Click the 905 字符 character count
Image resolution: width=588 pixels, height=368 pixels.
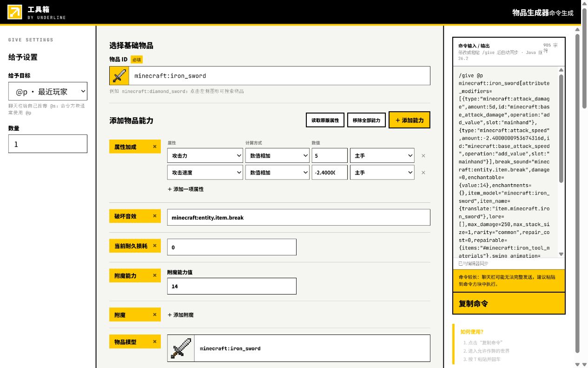click(550, 48)
